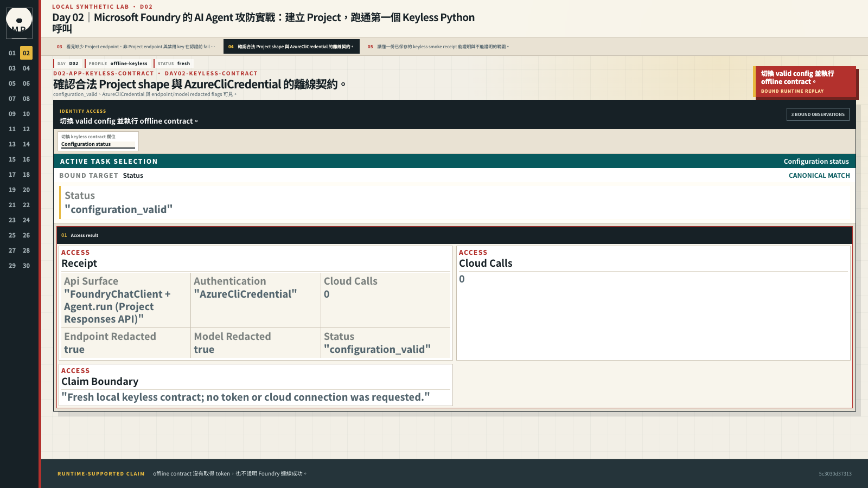This screenshot has height=488, width=868.
Task: Click the Cloud Calls access card heading
Action: click(486, 264)
